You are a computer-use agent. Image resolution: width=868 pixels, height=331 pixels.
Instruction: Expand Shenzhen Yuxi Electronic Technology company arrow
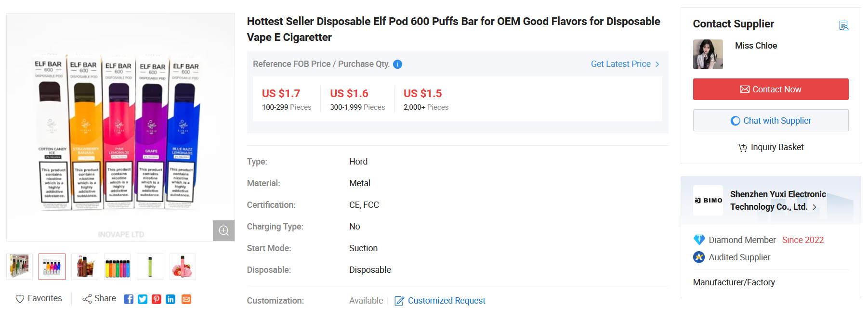click(x=815, y=207)
